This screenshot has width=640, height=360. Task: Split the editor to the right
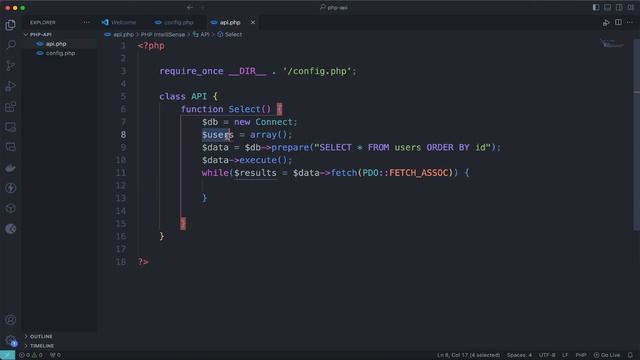point(618,22)
